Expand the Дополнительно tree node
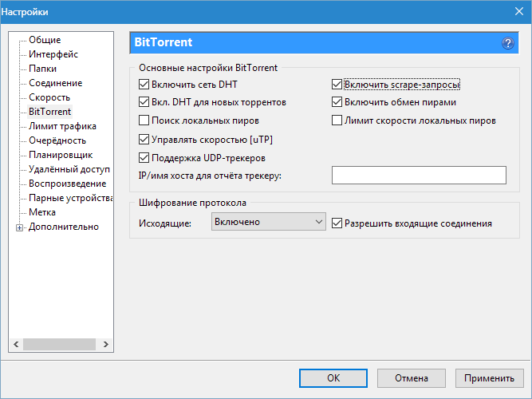The height and width of the screenshot is (399, 532). click(19, 228)
